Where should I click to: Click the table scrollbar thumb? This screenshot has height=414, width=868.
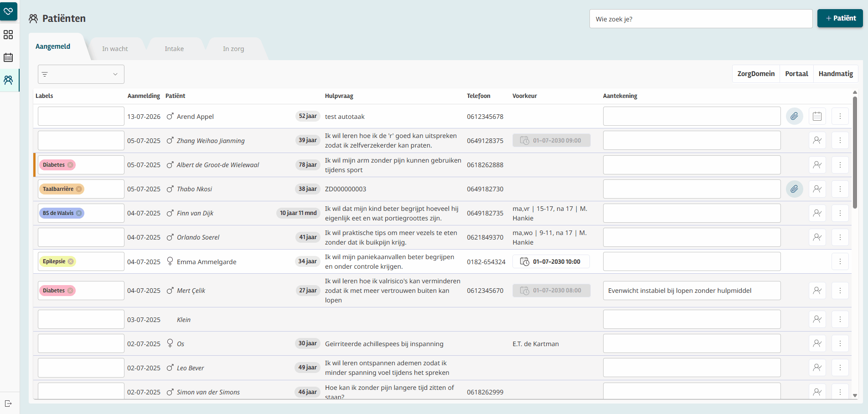pyautogui.click(x=855, y=152)
